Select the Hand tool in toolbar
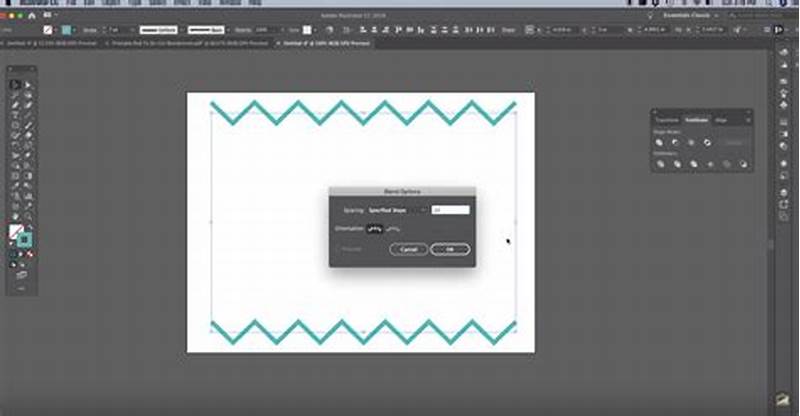Screen dimensions: 800x416 tap(15, 216)
